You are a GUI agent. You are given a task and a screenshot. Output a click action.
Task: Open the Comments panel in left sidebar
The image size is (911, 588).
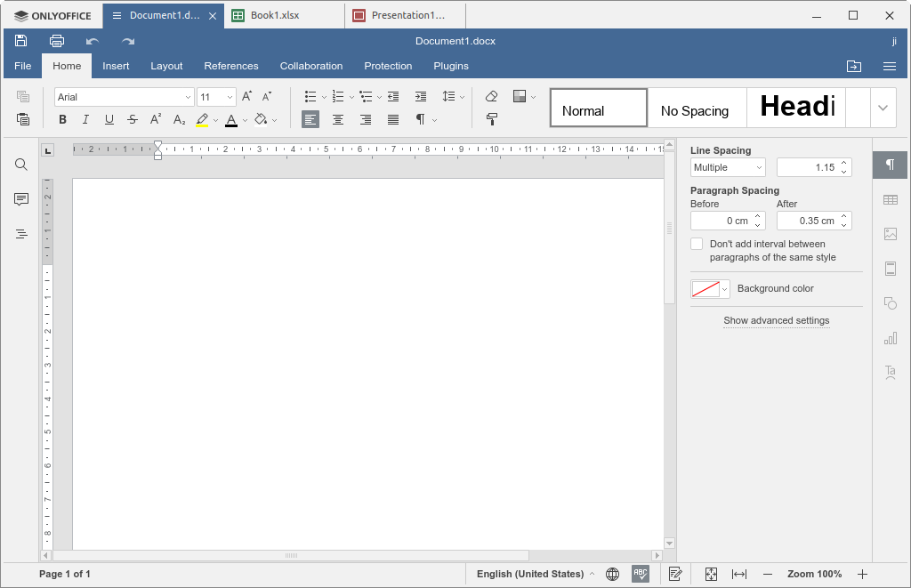click(x=21, y=199)
